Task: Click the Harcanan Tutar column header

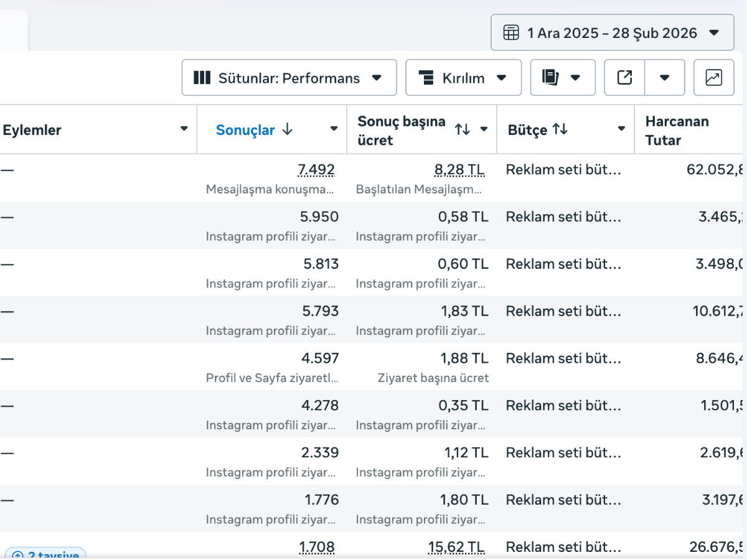Action: pyautogui.click(x=677, y=130)
